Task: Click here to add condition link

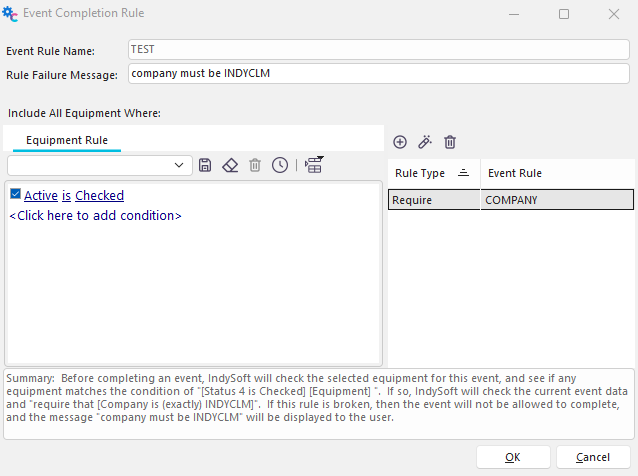Action: pos(95,215)
